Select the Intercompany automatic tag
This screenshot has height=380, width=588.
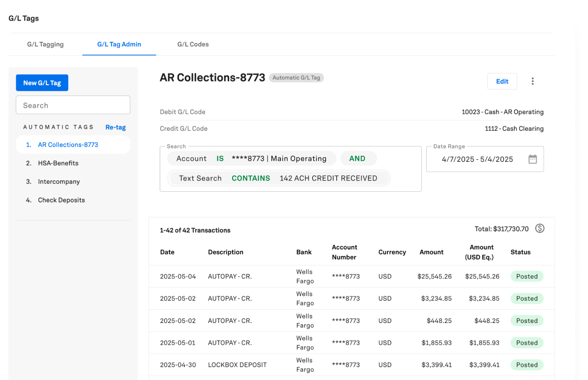(x=59, y=181)
